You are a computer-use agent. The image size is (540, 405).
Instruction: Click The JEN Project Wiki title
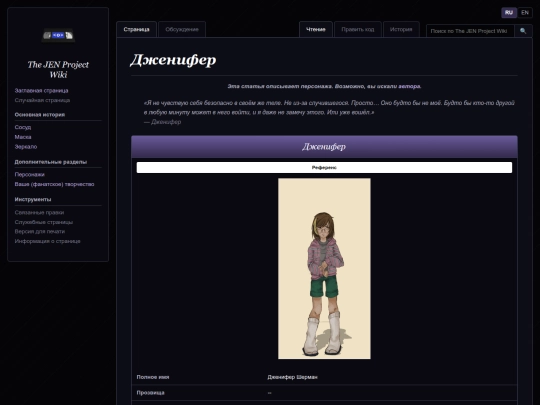pos(58,70)
